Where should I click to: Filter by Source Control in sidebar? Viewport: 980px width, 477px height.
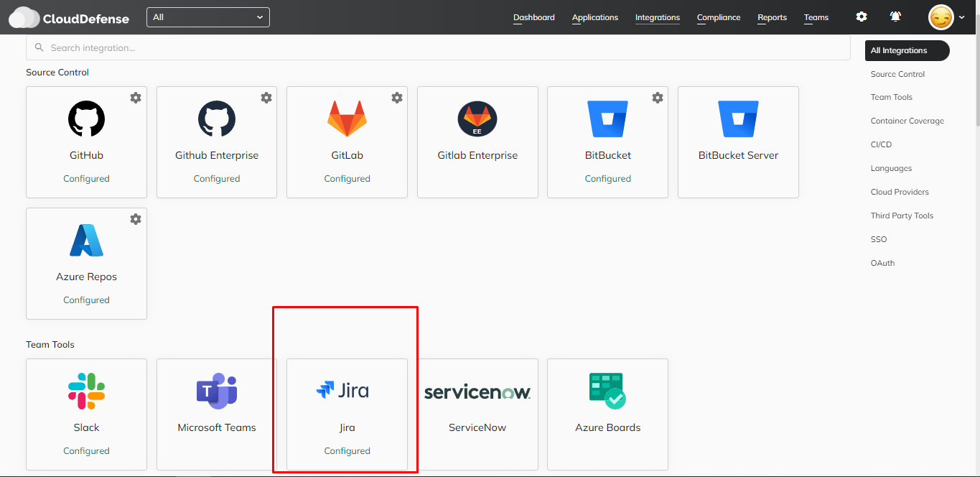(897, 74)
